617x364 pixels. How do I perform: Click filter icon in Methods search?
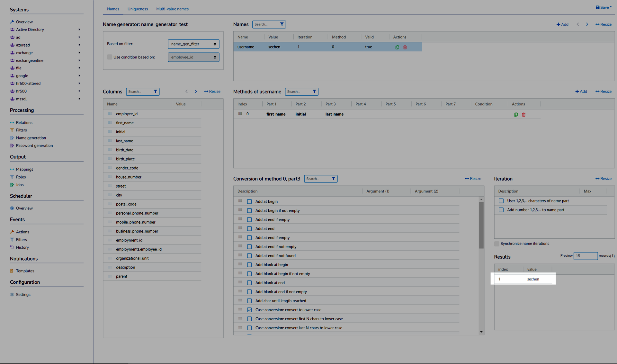coord(314,92)
